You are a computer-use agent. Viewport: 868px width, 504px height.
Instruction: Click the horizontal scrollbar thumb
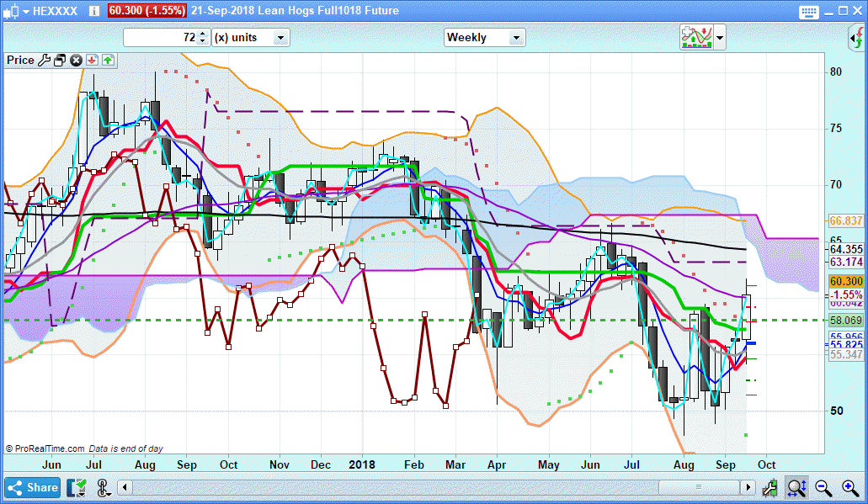699,487
